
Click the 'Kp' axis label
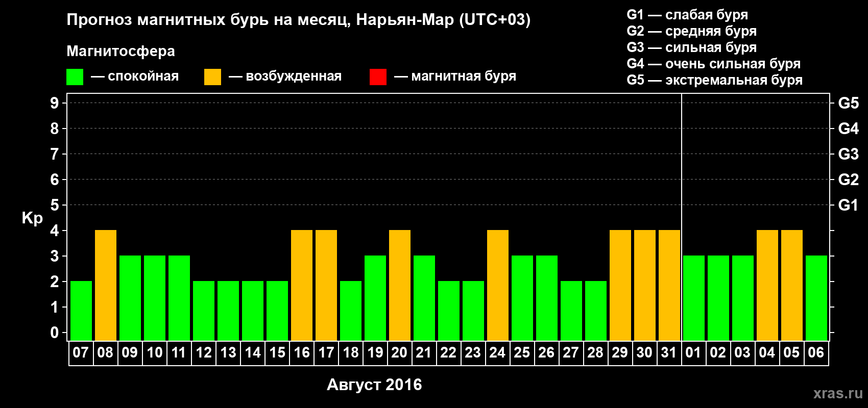[x=32, y=218]
